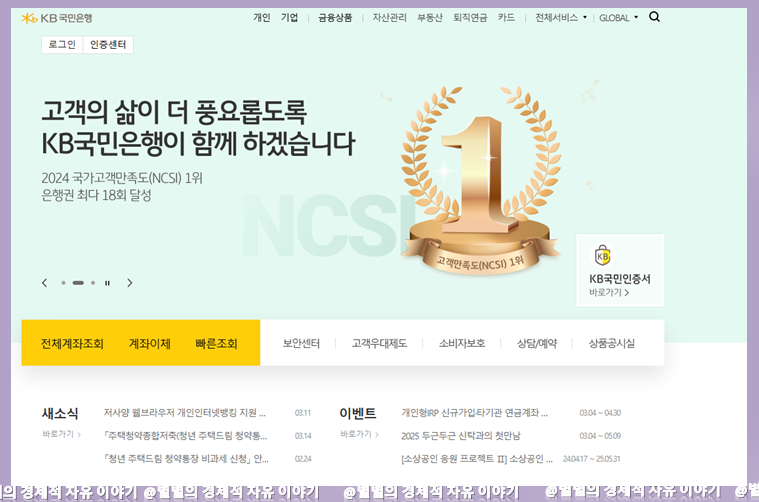Open the 금융상품 menu

click(335, 18)
